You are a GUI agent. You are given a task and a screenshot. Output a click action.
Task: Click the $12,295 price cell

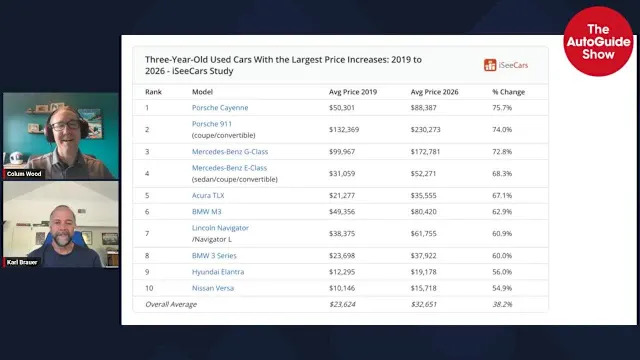(342, 272)
